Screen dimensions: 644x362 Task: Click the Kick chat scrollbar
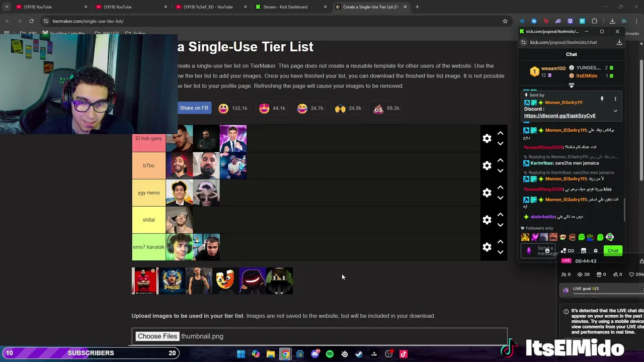624,209
